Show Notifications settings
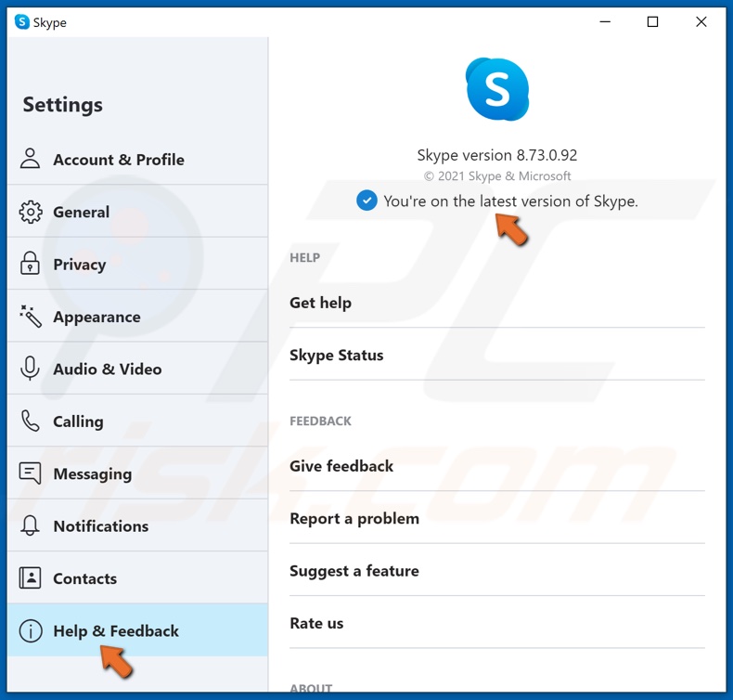This screenshot has height=700, width=733. pyautogui.click(x=137, y=525)
